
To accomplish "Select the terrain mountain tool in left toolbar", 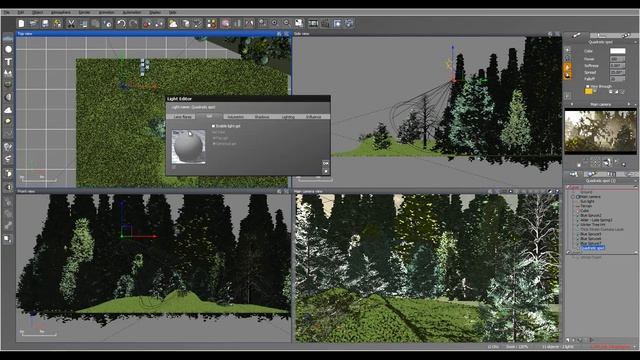I will click(8, 110).
